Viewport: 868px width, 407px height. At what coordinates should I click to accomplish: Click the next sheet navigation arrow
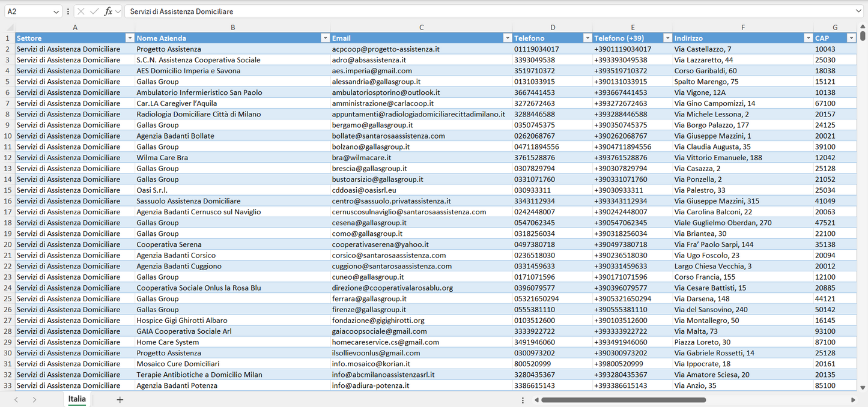pos(34,400)
